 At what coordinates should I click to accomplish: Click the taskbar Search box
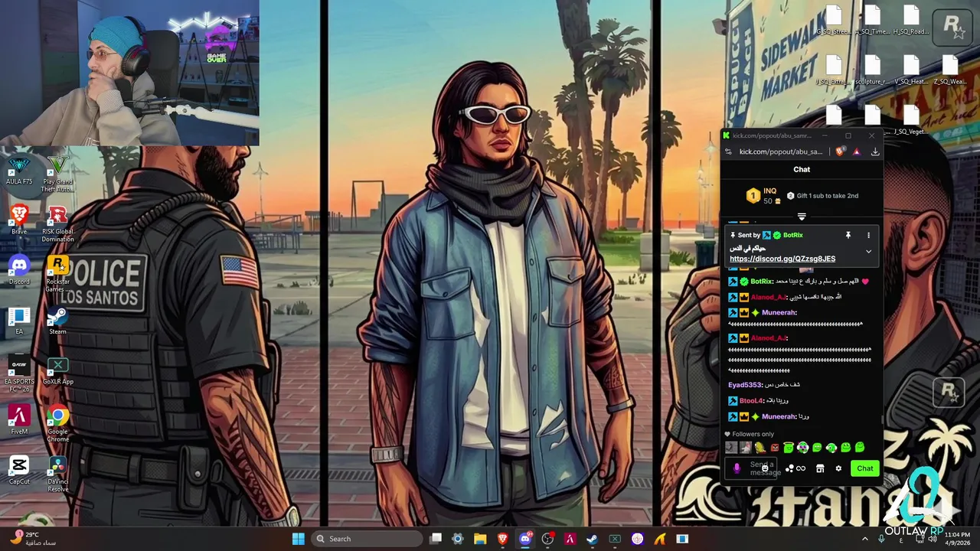click(367, 539)
